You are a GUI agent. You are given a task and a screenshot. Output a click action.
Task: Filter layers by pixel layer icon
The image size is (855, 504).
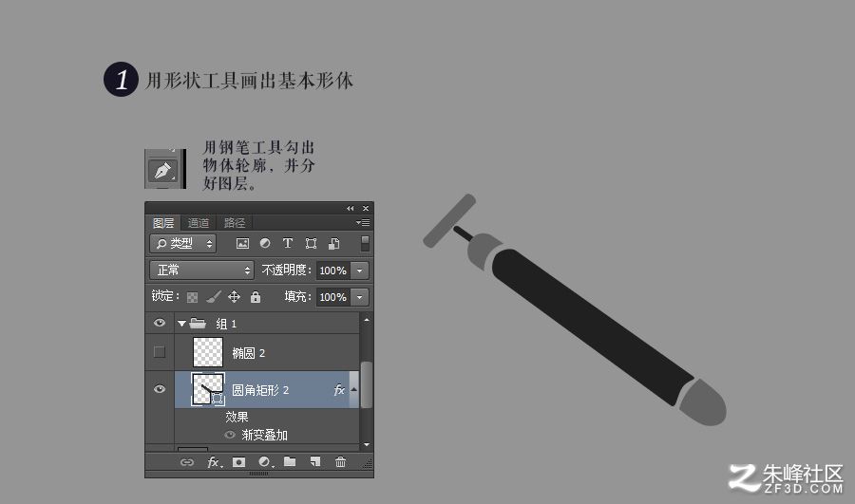242,244
